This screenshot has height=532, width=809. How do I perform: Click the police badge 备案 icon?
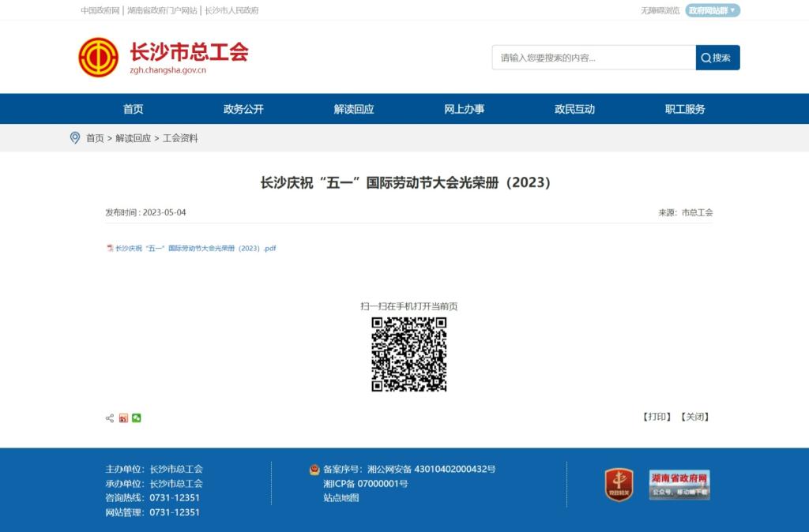[x=314, y=470]
